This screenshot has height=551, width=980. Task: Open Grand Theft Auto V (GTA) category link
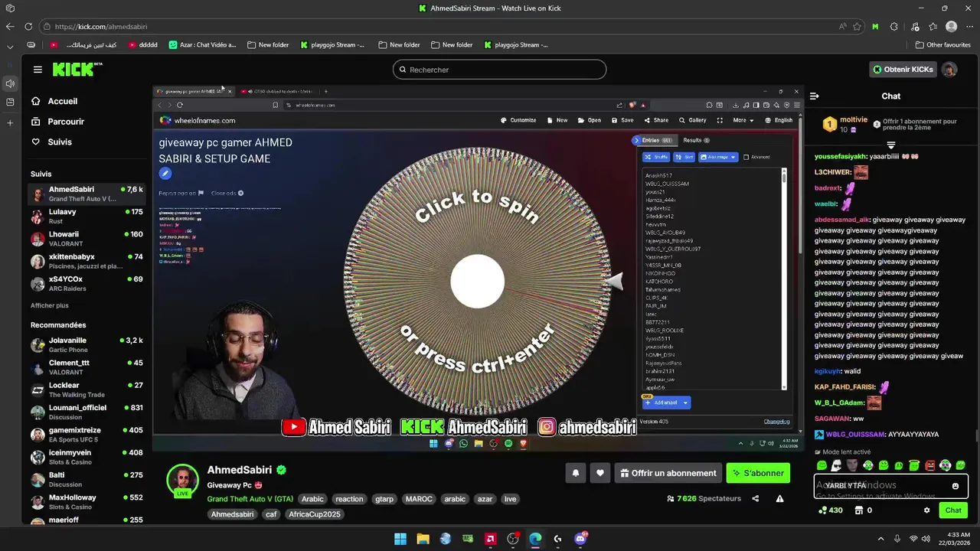pos(250,499)
